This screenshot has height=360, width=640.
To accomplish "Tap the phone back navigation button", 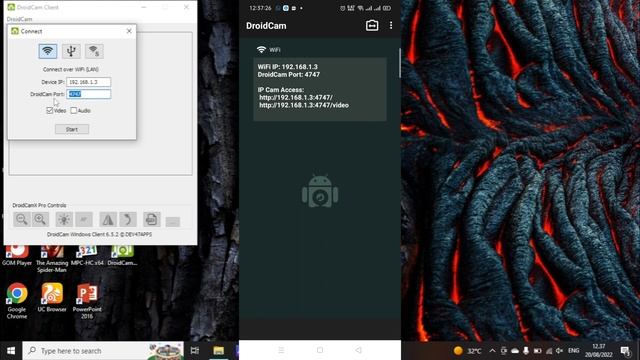I will (x=358, y=350).
